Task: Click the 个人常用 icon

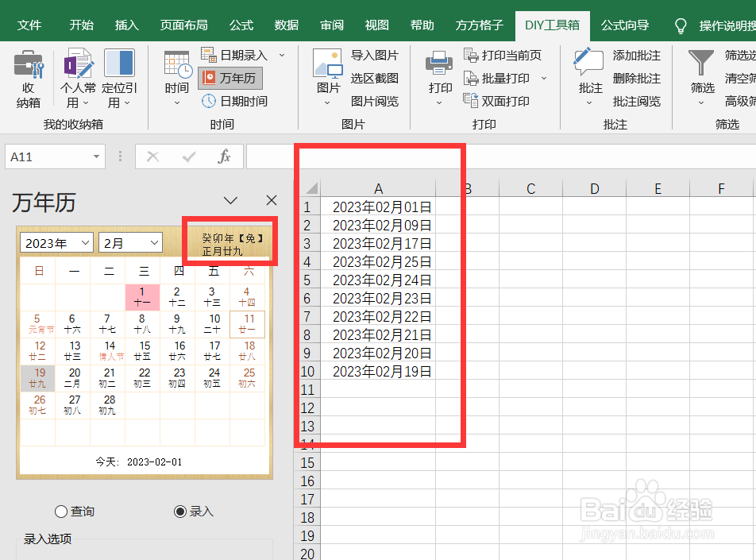Action: tap(78, 63)
